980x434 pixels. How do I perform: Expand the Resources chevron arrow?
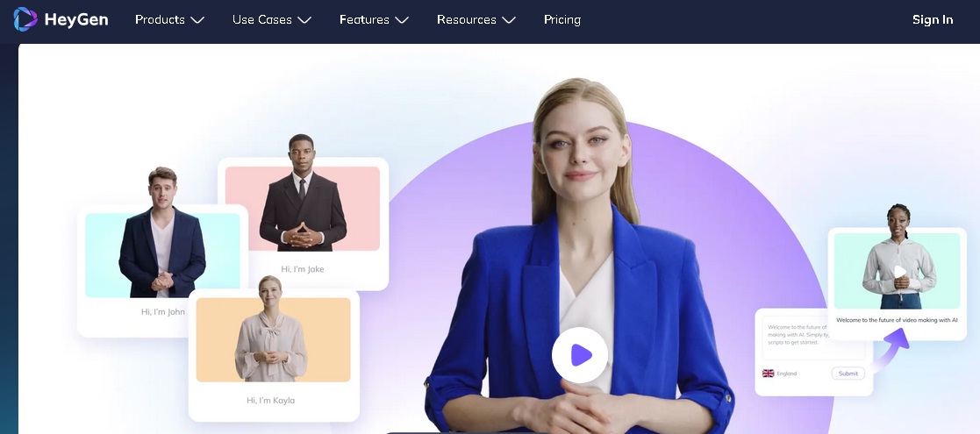point(509,21)
